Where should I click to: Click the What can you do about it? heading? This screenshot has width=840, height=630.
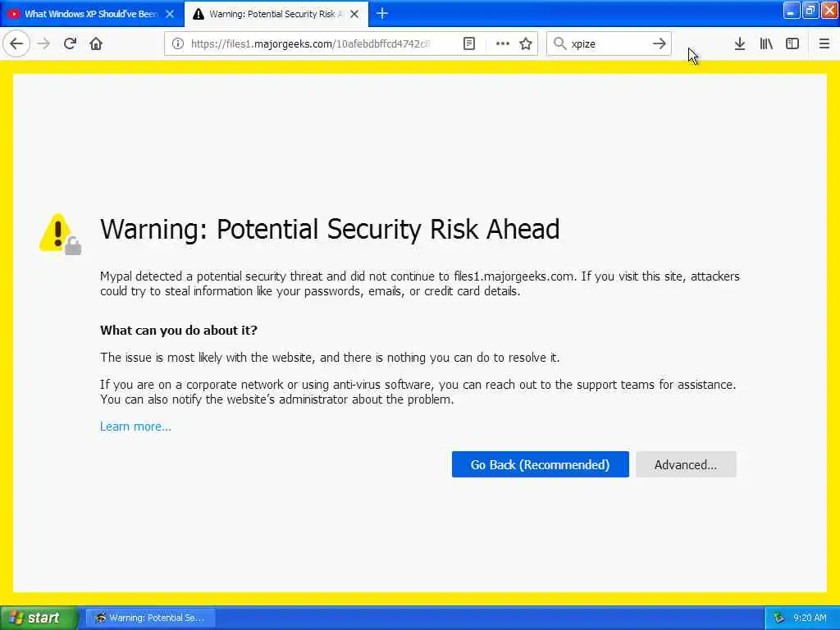(178, 330)
